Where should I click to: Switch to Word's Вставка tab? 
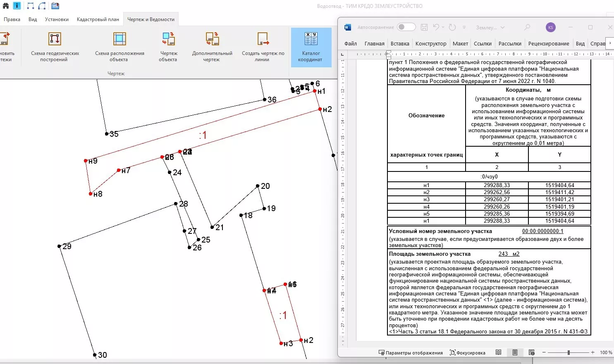coord(400,43)
